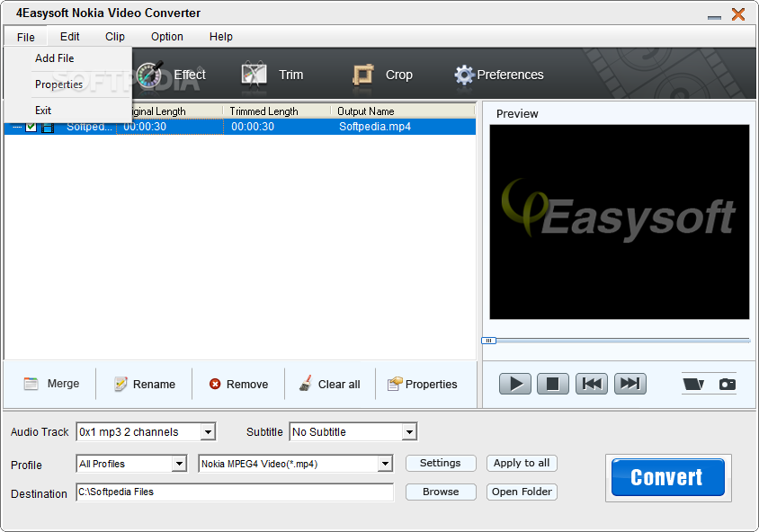Screen dimensions: 759x532
Task: Open the Trim tool
Action: point(272,75)
